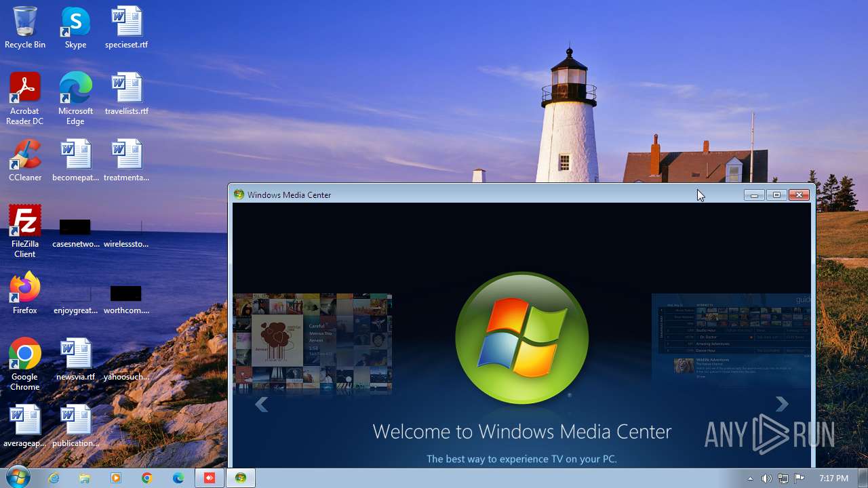Select the music library preview thumbnail

coord(312,343)
